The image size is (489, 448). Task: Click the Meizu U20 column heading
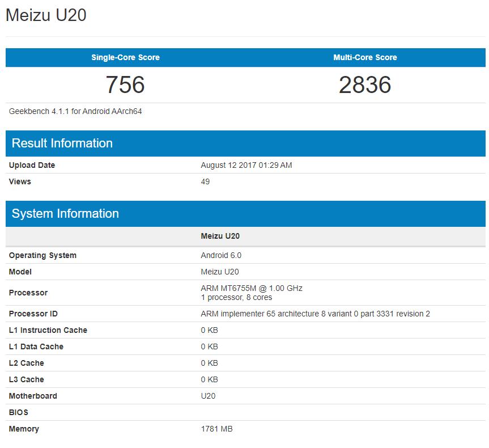pyautogui.click(x=220, y=236)
